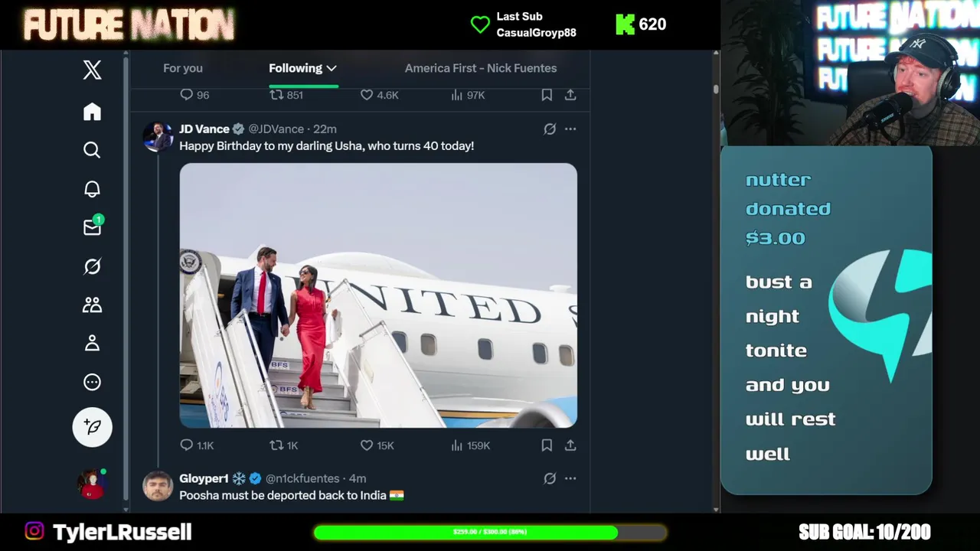Open the 4m timestamp of Gloyper1 post
The image size is (980, 551).
[357, 478]
